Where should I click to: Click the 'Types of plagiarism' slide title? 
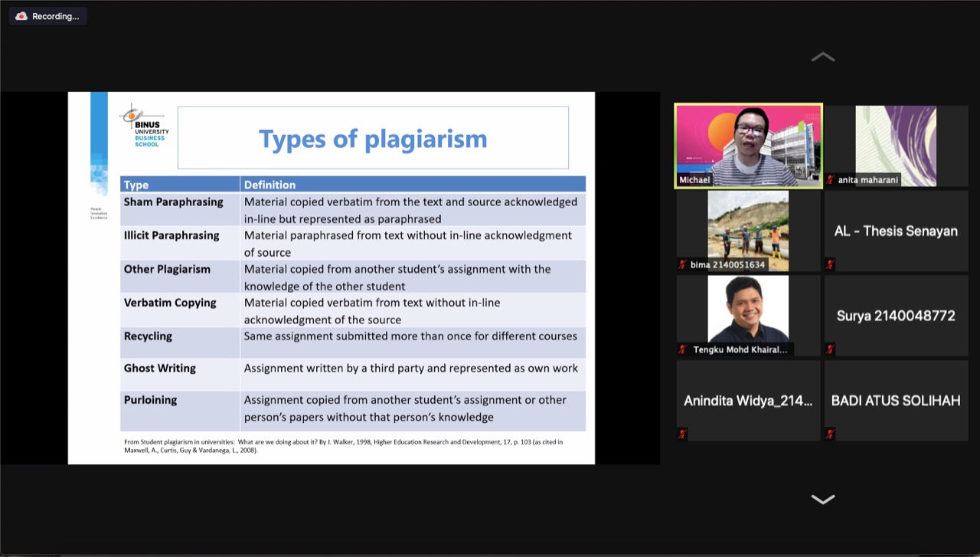(x=373, y=139)
